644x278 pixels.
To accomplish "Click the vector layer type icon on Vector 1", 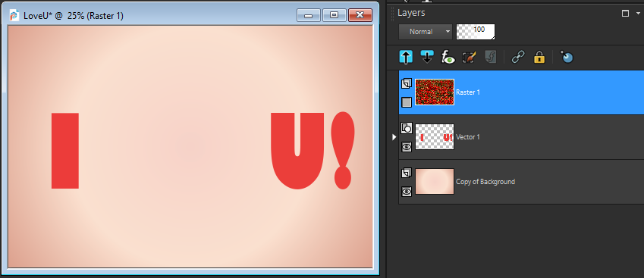I will pyautogui.click(x=406, y=128).
